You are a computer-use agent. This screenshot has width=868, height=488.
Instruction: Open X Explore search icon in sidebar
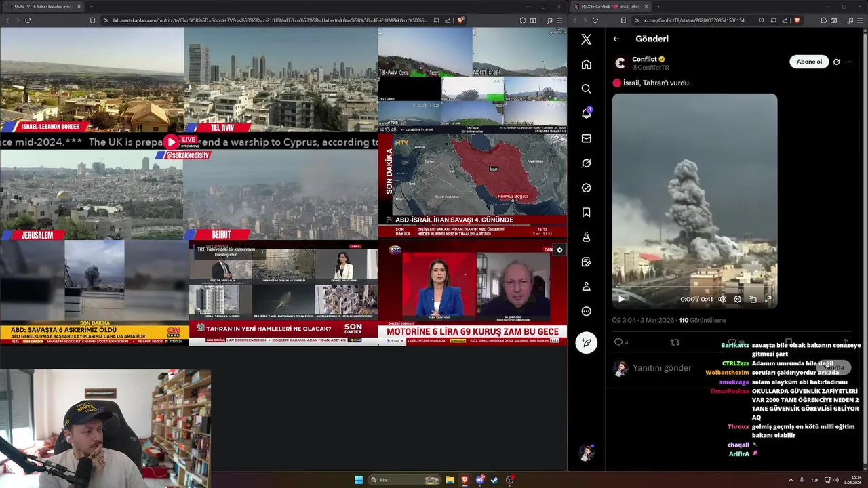587,89
